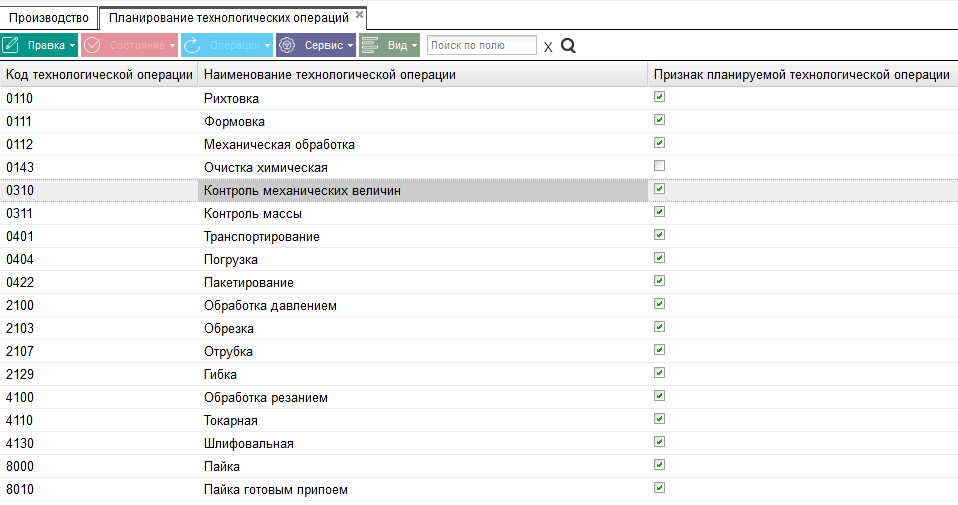958x505 pixels.
Task: Uncheck the planning flag for Рихтовка
Action: click(659, 97)
